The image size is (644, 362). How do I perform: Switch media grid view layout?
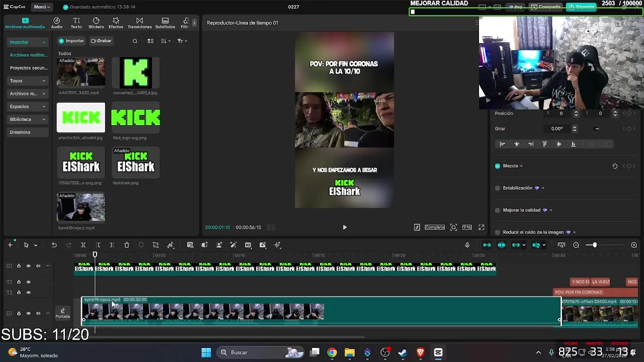150,41
